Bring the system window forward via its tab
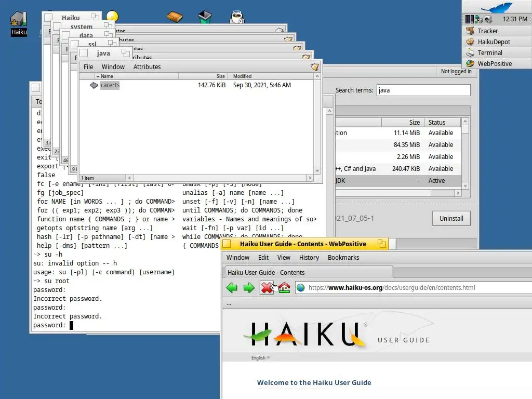 click(x=81, y=26)
